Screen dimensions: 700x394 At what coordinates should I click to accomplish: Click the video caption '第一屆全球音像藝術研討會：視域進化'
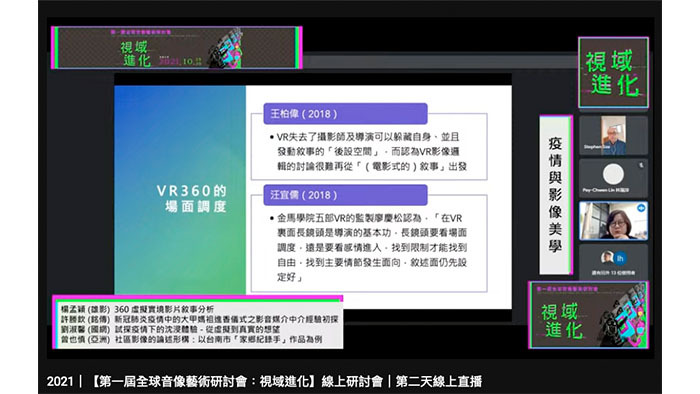(x=203, y=381)
